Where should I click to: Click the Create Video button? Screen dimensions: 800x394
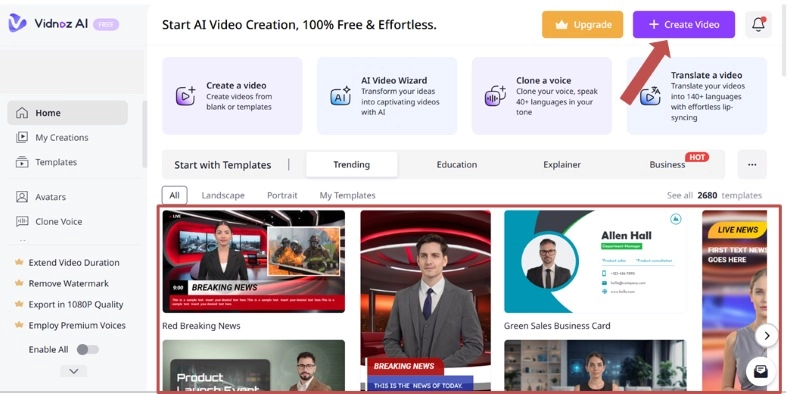point(684,24)
